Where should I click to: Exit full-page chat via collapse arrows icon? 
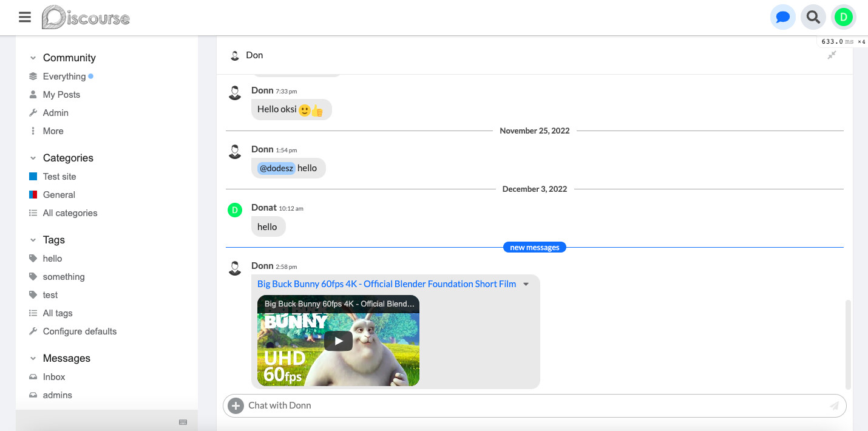point(832,55)
